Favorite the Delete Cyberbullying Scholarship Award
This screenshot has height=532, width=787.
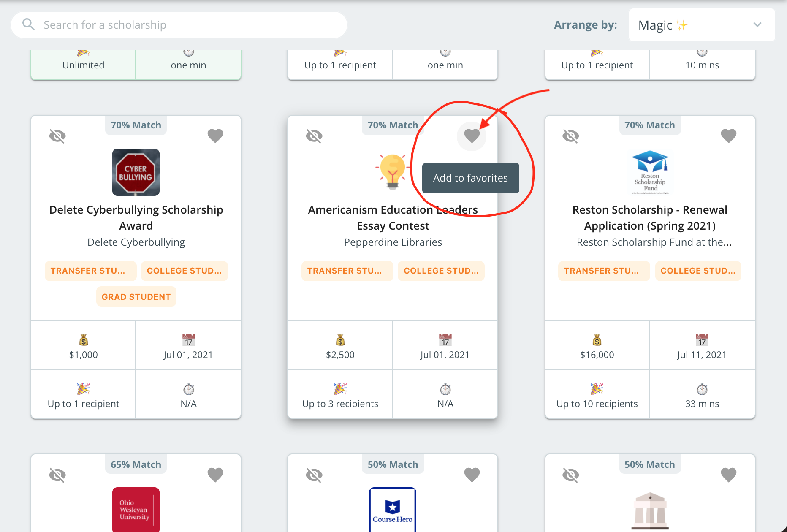pyautogui.click(x=215, y=136)
